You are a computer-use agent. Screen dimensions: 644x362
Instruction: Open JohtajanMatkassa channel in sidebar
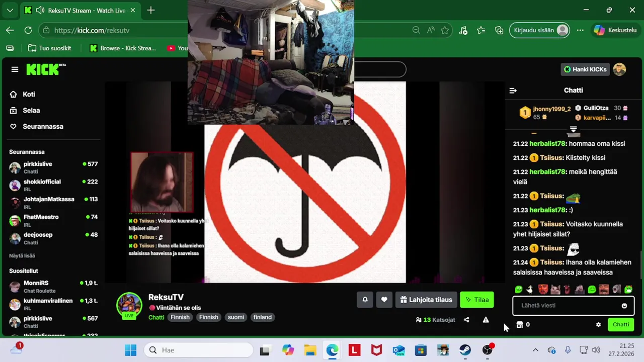[x=53, y=203]
